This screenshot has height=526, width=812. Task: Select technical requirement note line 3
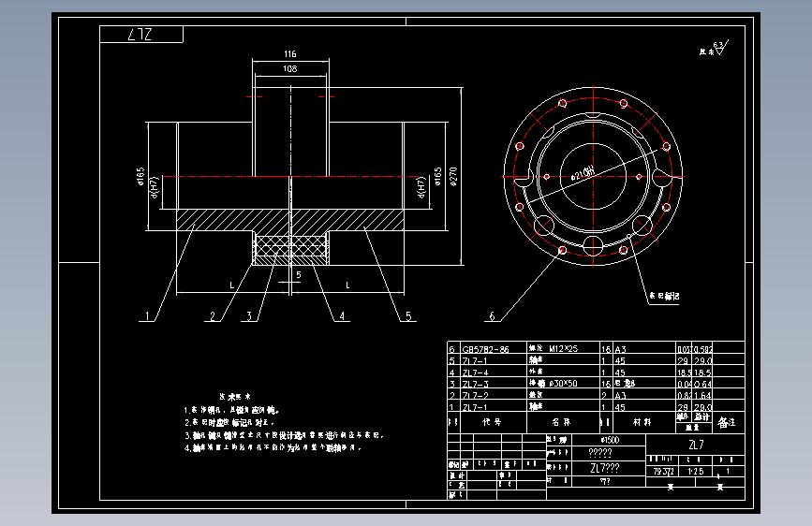(x=285, y=435)
